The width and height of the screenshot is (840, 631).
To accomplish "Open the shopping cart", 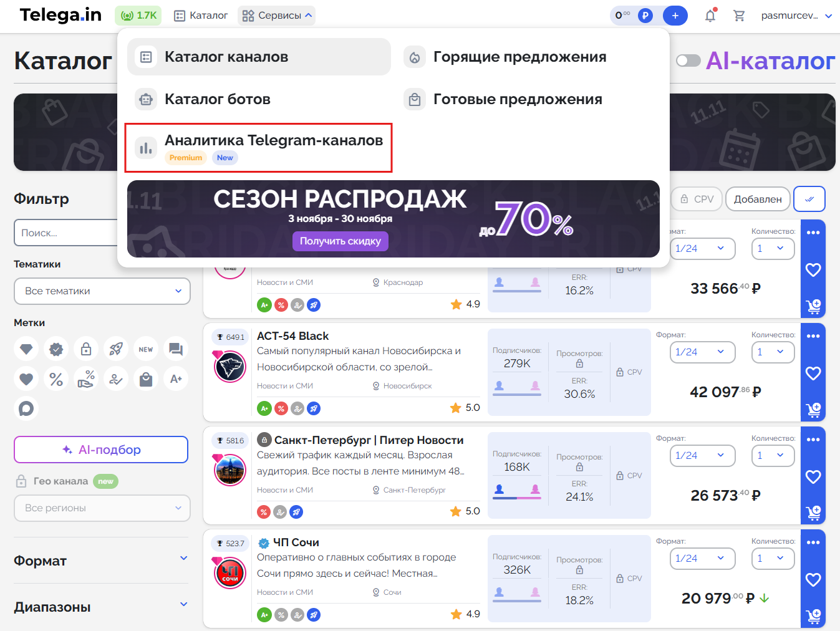I will [x=739, y=16].
